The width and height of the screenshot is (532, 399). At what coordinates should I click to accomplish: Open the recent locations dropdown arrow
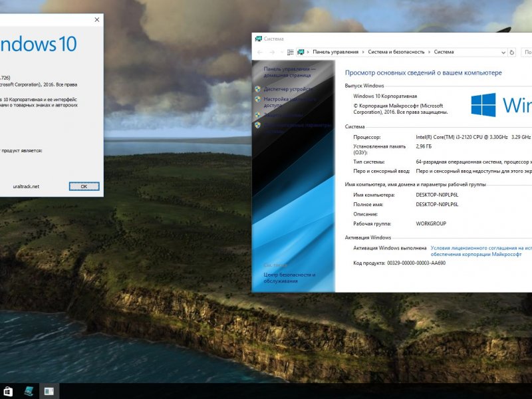click(281, 53)
